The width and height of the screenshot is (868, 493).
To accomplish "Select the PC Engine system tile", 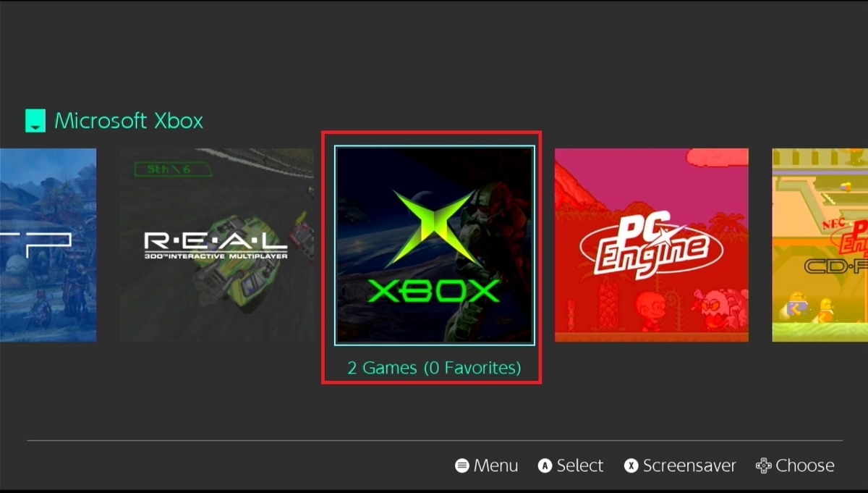I will point(652,245).
